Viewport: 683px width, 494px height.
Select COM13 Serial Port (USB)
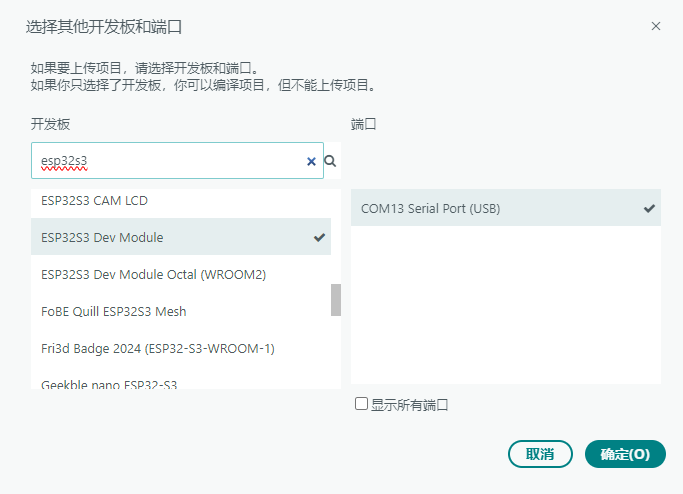(x=431, y=209)
